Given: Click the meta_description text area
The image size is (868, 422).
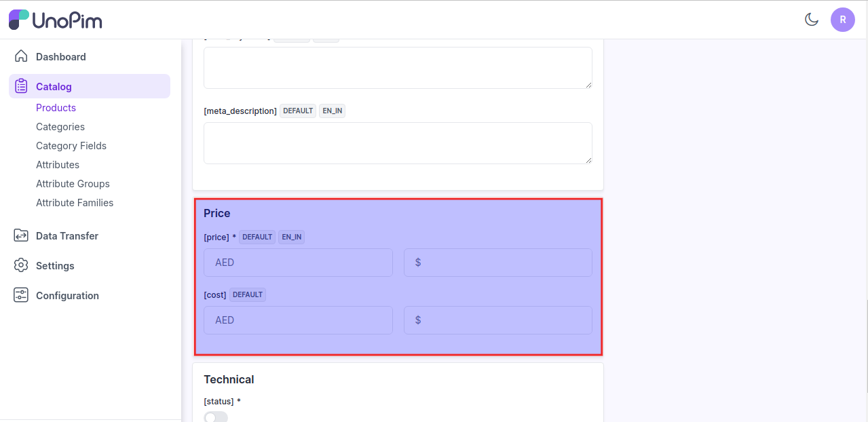Looking at the screenshot, I should coord(398,143).
